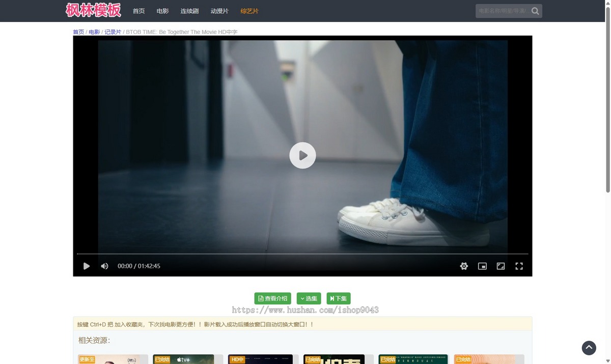Click the 枫林模板 site logo

[x=94, y=10]
